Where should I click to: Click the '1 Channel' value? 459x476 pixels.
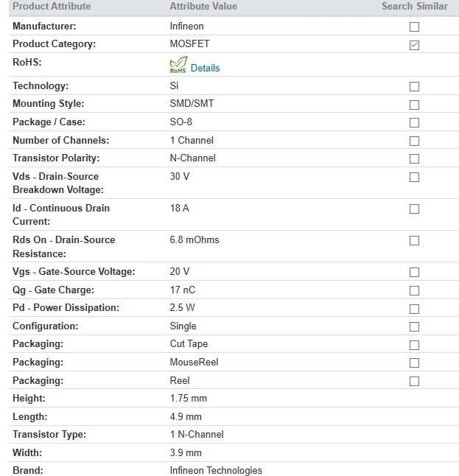point(192,140)
